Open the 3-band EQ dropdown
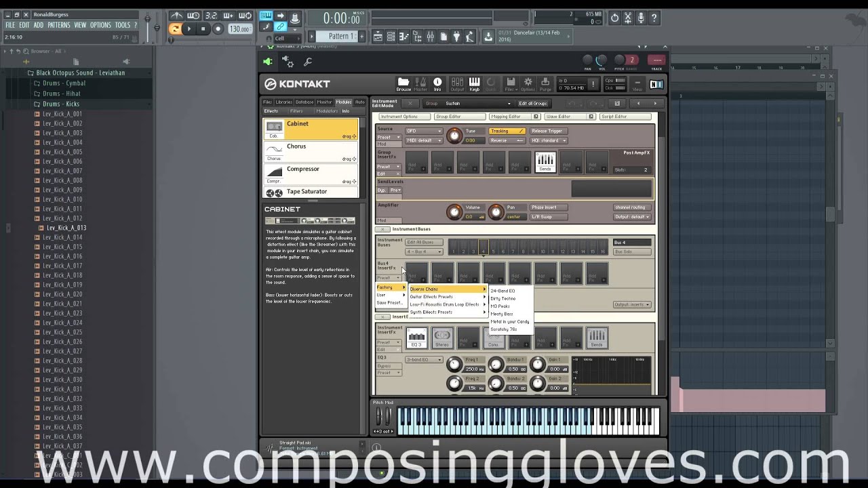868x488 pixels. [424, 359]
